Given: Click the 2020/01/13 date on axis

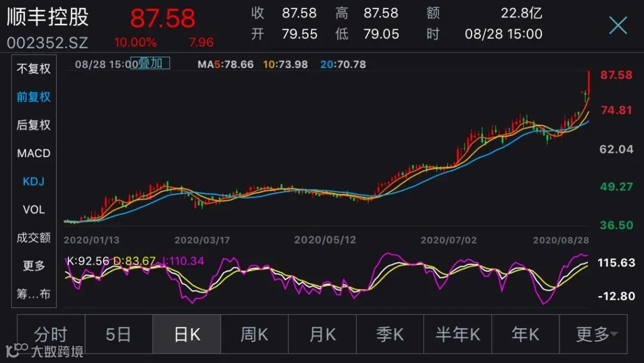Looking at the screenshot, I should click(x=92, y=240).
